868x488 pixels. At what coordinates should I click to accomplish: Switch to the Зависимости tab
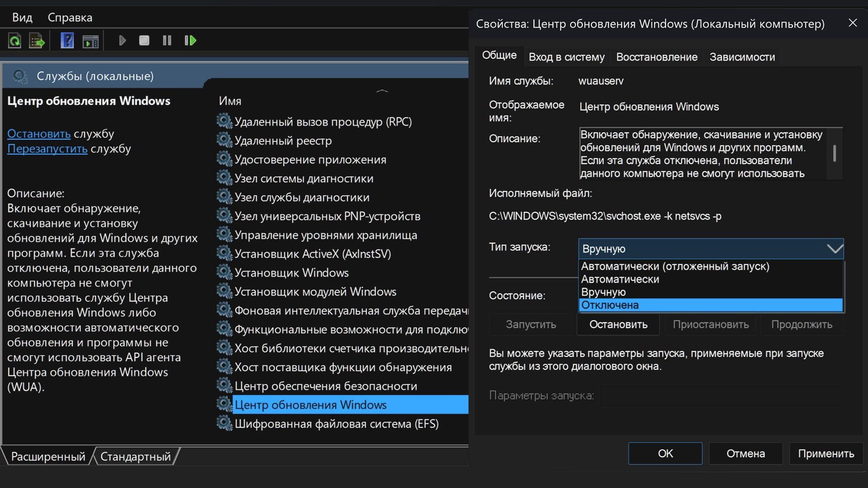click(742, 57)
